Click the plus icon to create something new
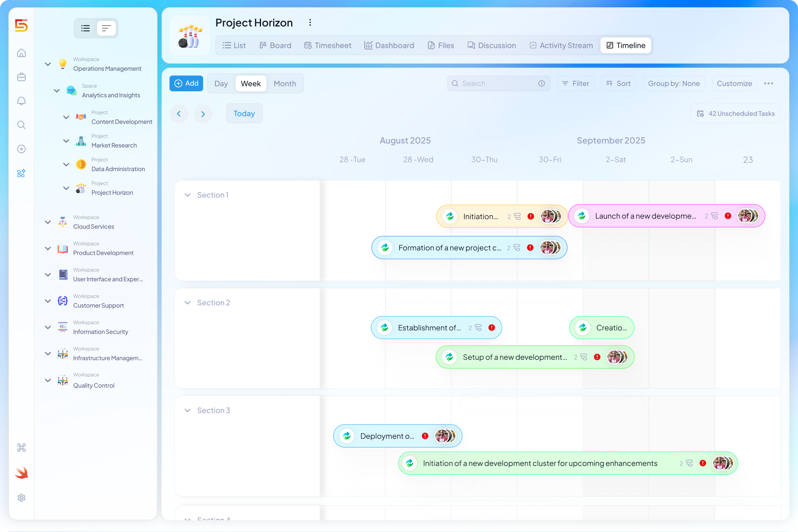 pos(21,149)
